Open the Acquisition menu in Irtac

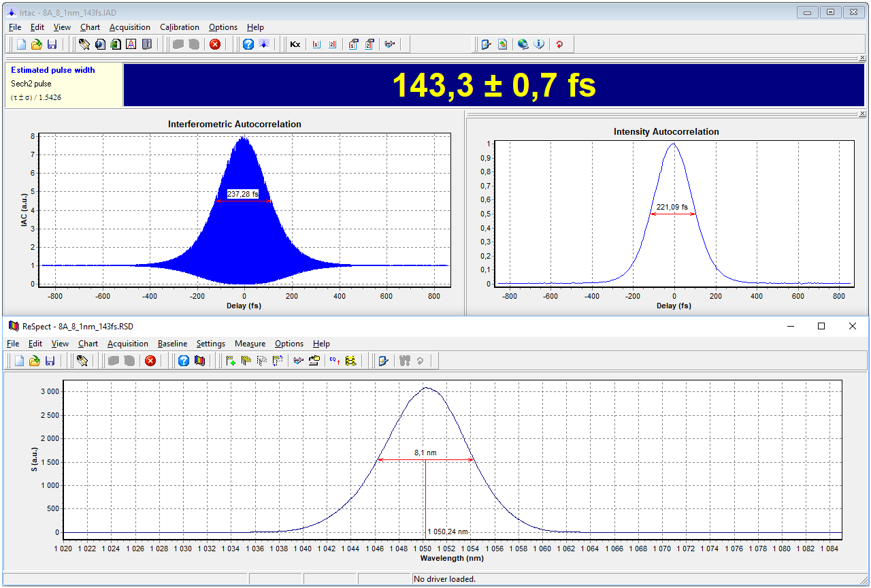point(130,27)
